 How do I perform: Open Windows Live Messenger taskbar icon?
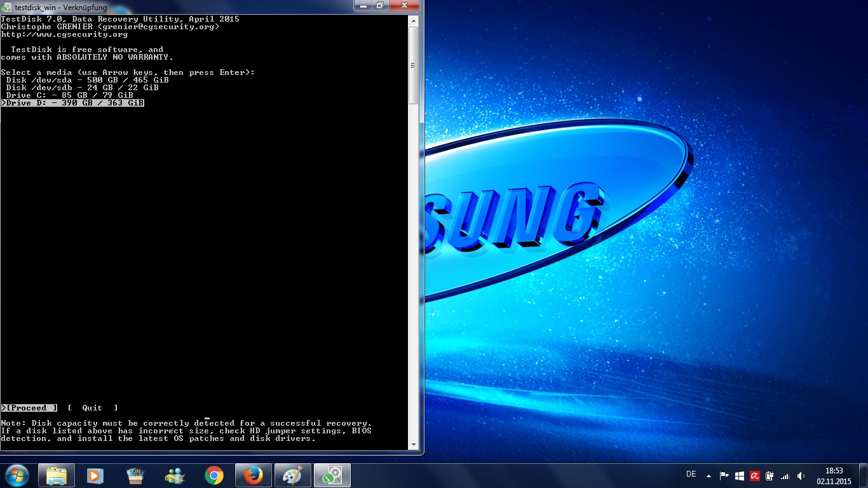(175, 475)
